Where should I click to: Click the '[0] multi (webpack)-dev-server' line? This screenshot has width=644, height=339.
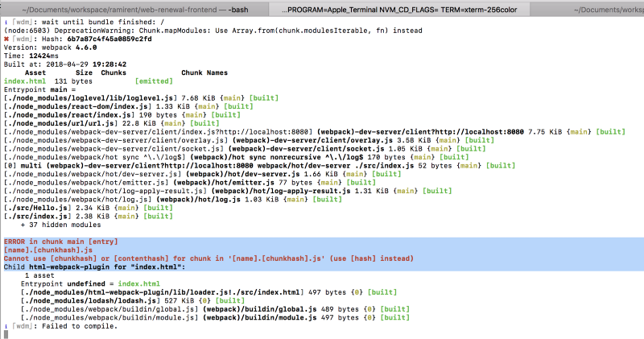point(259,166)
